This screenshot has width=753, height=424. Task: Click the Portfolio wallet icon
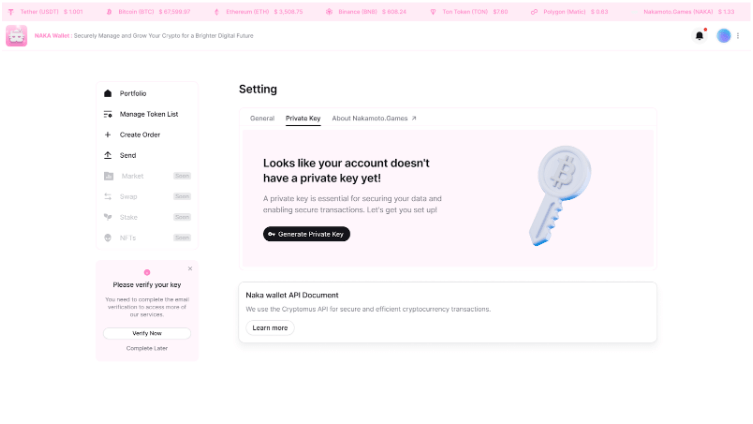108,93
